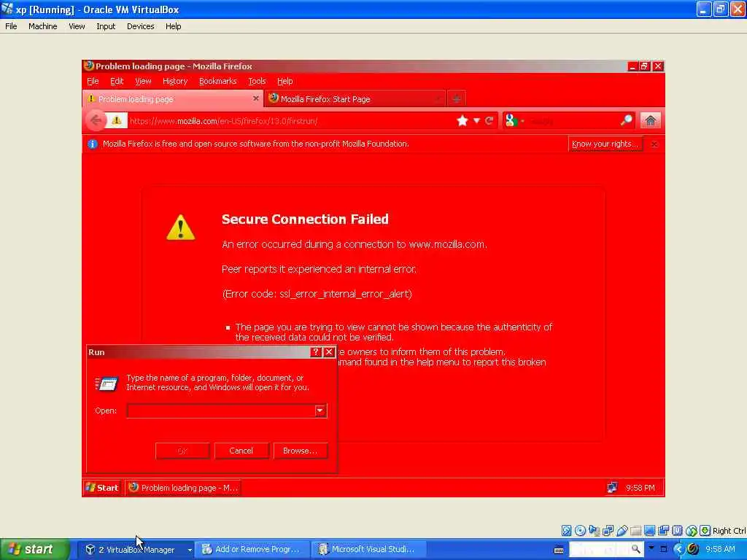Click the info icon in notification bar
The height and width of the screenshot is (560, 747).
coord(93,144)
